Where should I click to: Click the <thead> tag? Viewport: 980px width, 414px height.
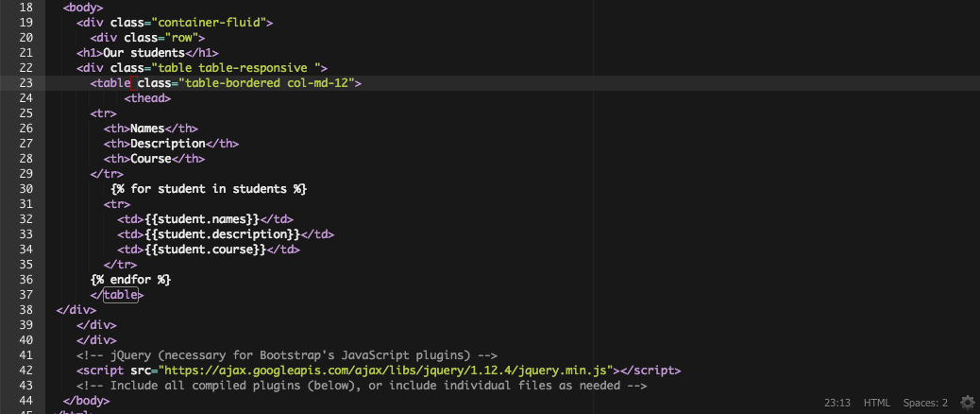(x=147, y=98)
